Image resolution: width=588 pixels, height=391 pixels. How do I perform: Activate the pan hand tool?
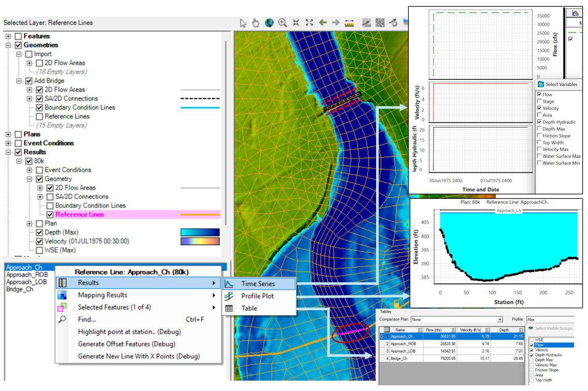pyautogui.click(x=256, y=23)
